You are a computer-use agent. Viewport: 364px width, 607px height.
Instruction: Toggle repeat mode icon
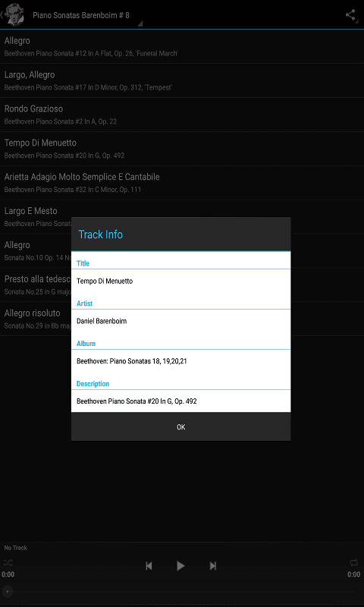tap(354, 562)
